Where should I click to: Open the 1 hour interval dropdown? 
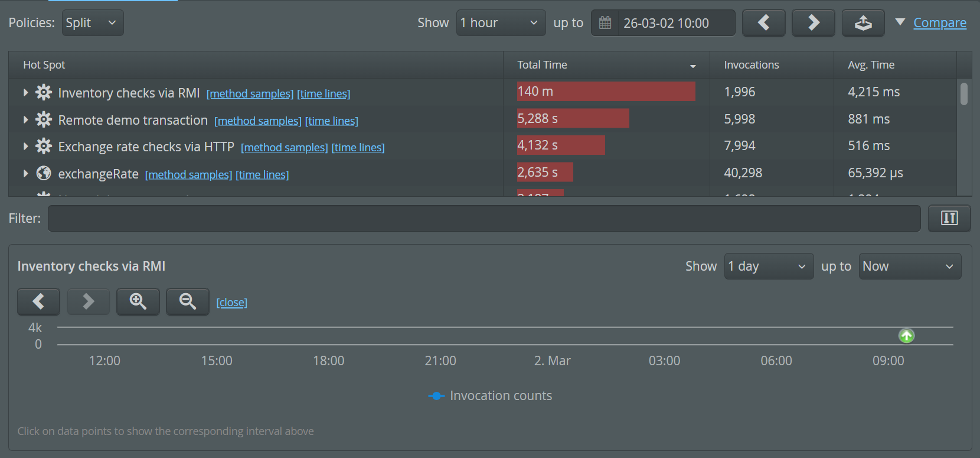(x=501, y=23)
